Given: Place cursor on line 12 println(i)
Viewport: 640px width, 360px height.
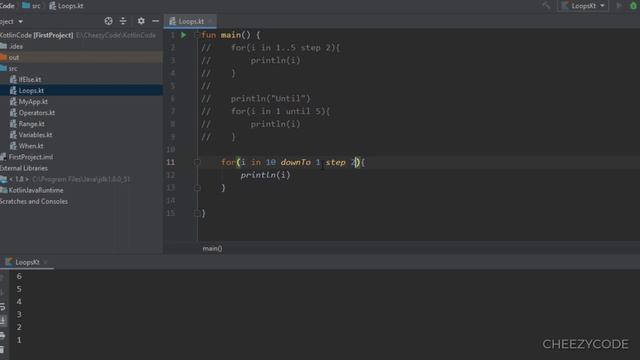Looking at the screenshot, I should tap(265, 175).
